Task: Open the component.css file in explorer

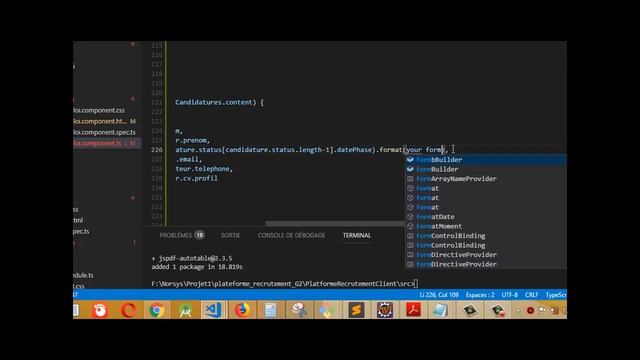Action: pos(100,110)
